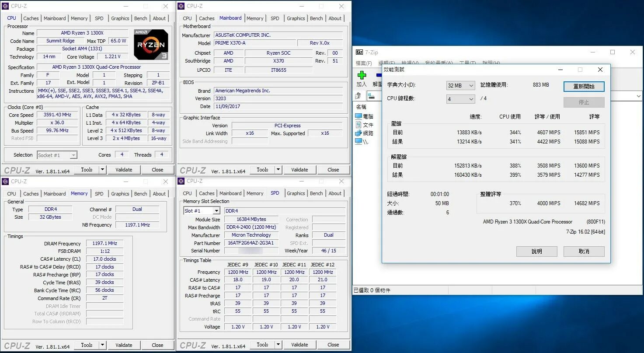Open Bench tab in the top-left CPU-Z window
644x353 pixels.
(x=141, y=18)
